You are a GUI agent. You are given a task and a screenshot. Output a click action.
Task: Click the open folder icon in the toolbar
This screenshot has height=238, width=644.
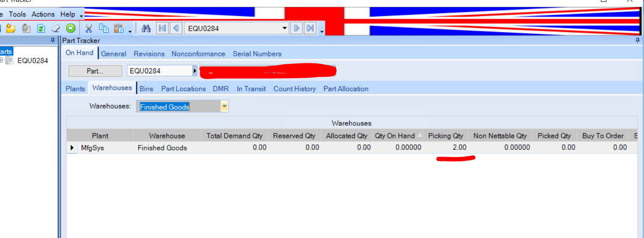(x=11, y=28)
